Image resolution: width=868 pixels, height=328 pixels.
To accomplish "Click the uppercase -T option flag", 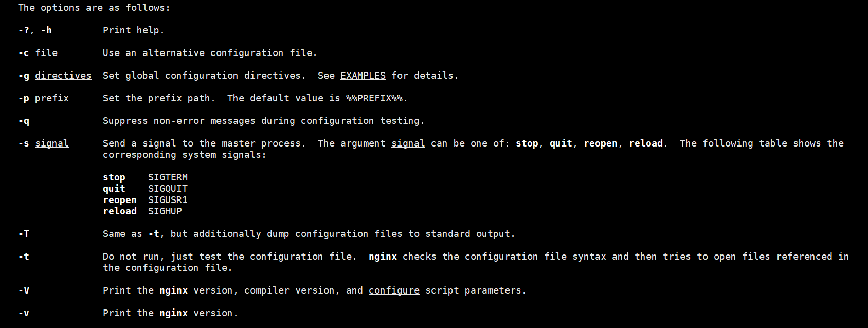I will pyautogui.click(x=24, y=234).
